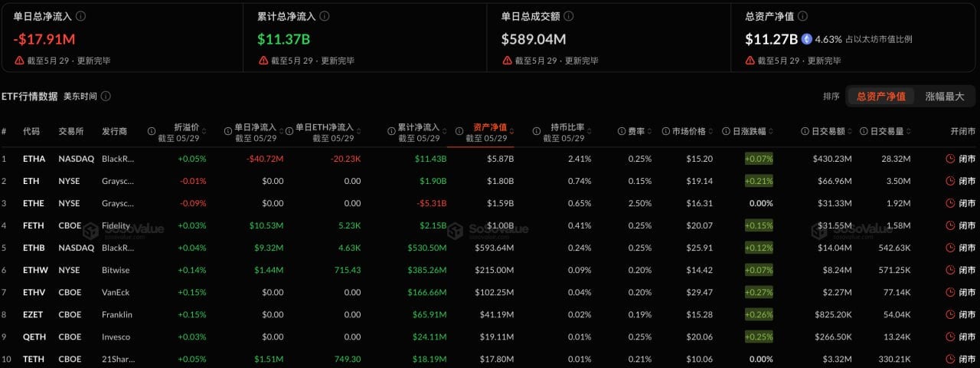Click the ETF行情数据 section title
The height and width of the screenshot is (368, 980).
(29, 96)
